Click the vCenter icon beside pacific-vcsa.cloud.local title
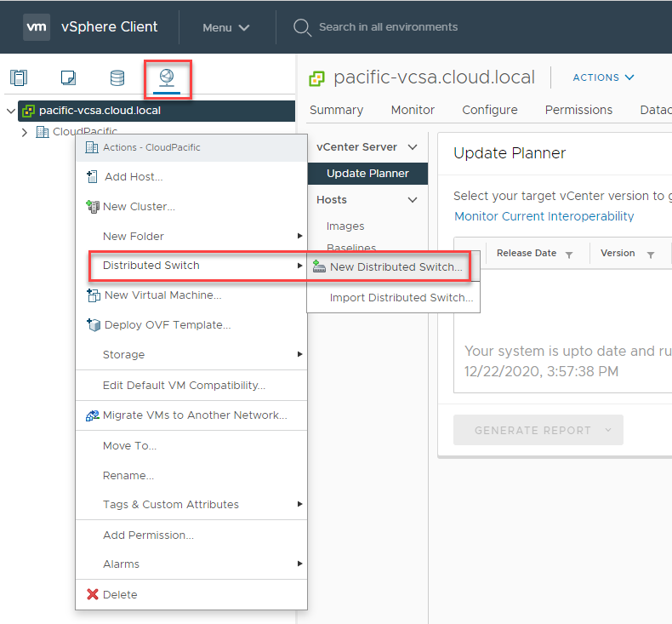Screen dimensions: 672x624 (316, 78)
